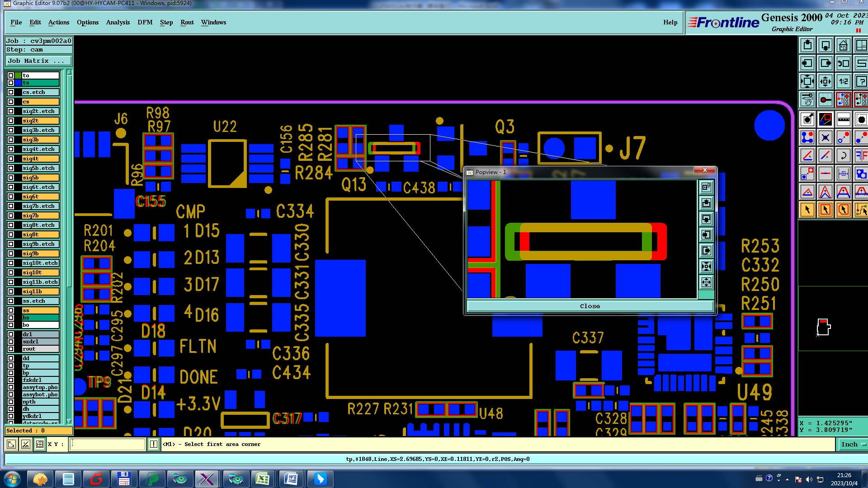Select the basic arrow selection tool
Image resolution: width=868 pixels, height=488 pixels.
pyautogui.click(x=807, y=210)
